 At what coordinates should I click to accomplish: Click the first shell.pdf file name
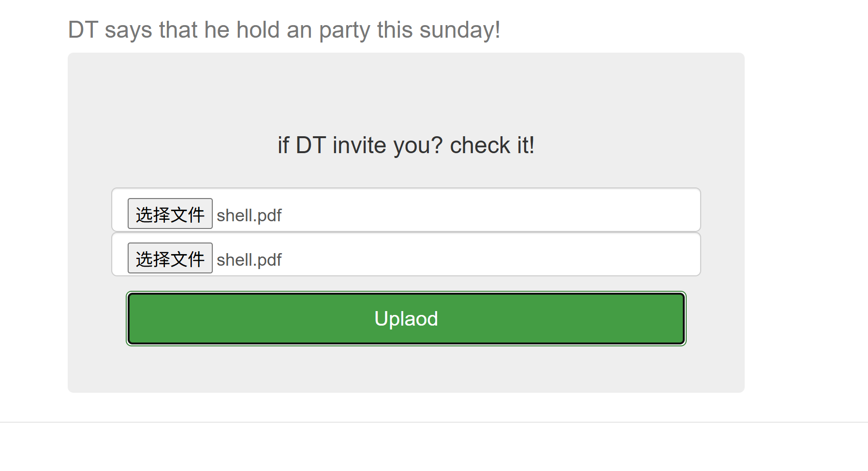click(249, 215)
